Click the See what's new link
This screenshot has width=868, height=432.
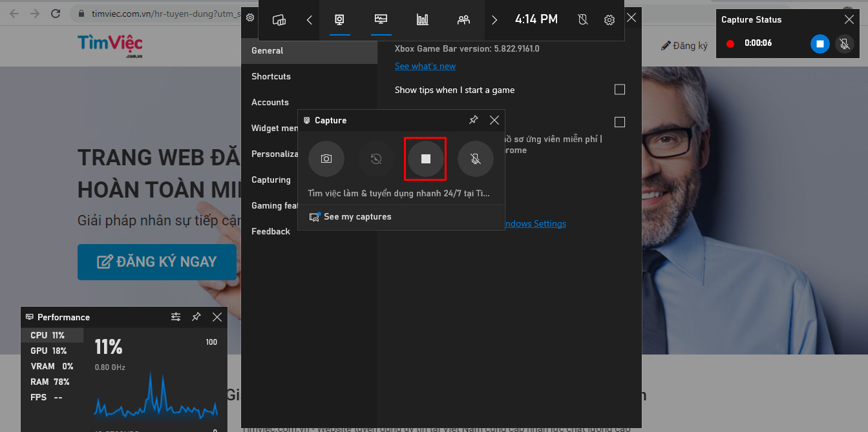pyautogui.click(x=425, y=66)
